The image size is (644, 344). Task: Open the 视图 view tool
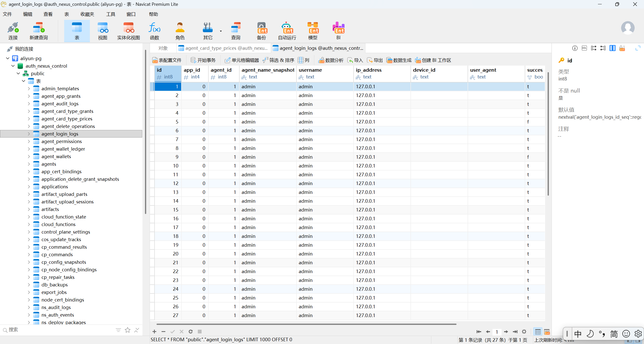point(103,31)
